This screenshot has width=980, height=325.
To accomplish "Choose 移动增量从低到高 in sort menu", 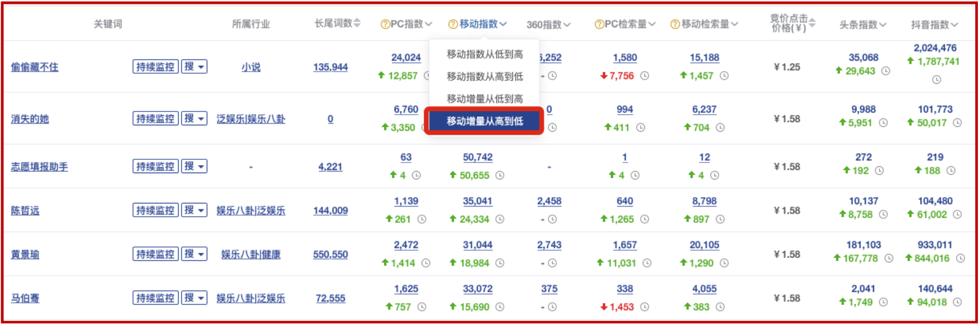I will (x=485, y=99).
